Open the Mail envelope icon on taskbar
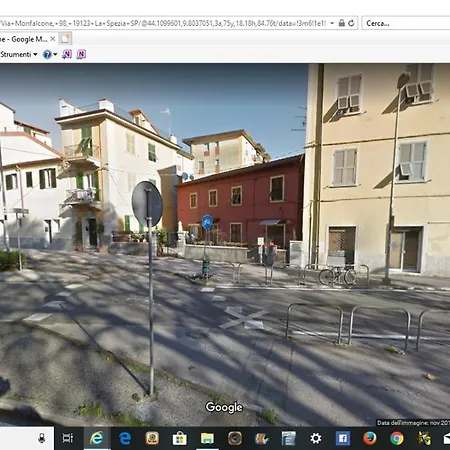 pos(446,439)
